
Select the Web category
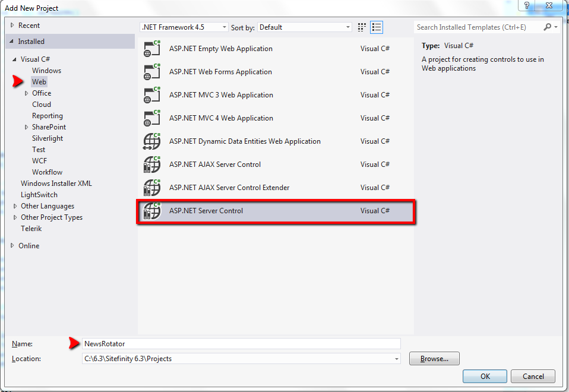click(39, 82)
